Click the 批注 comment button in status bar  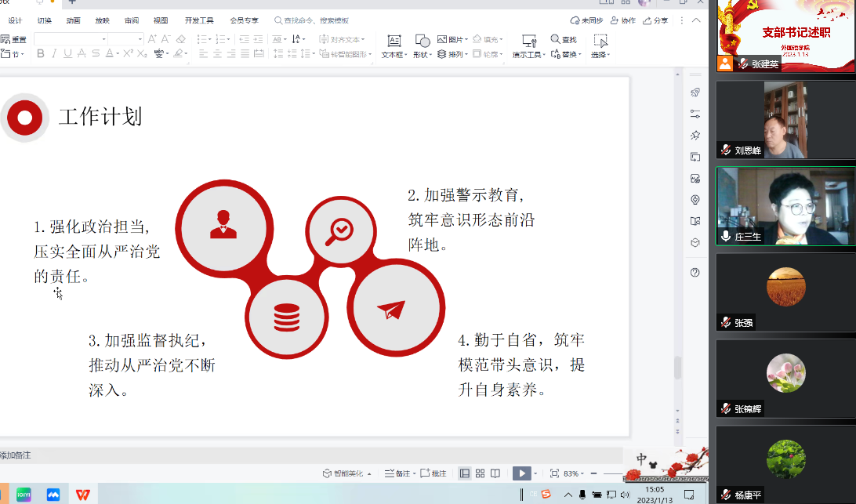[433, 473]
